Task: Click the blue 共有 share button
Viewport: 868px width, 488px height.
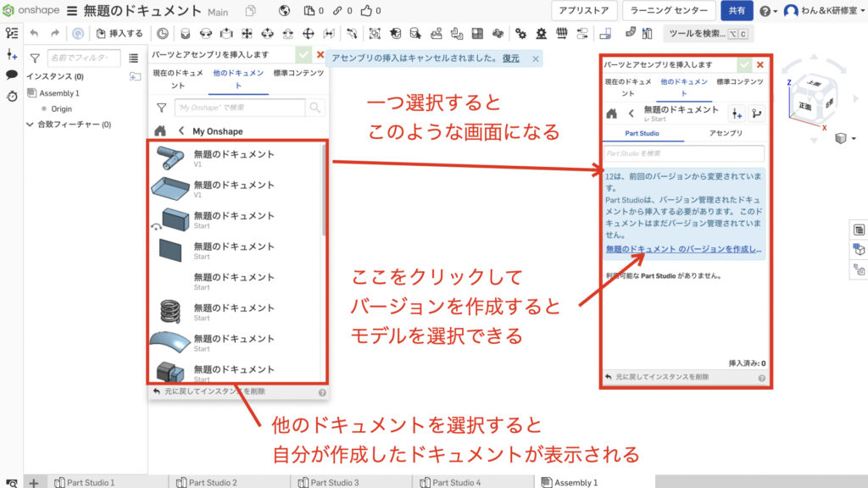Action: (737, 10)
